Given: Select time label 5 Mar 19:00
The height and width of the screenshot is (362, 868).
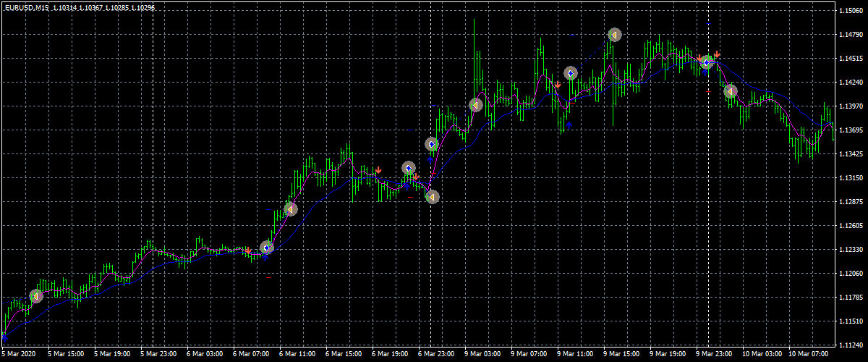Looking at the screenshot, I should (112, 355).
